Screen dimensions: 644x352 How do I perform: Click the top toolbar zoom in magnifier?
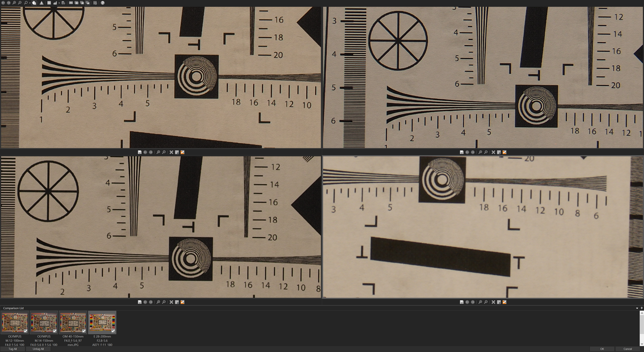[14, 3]
